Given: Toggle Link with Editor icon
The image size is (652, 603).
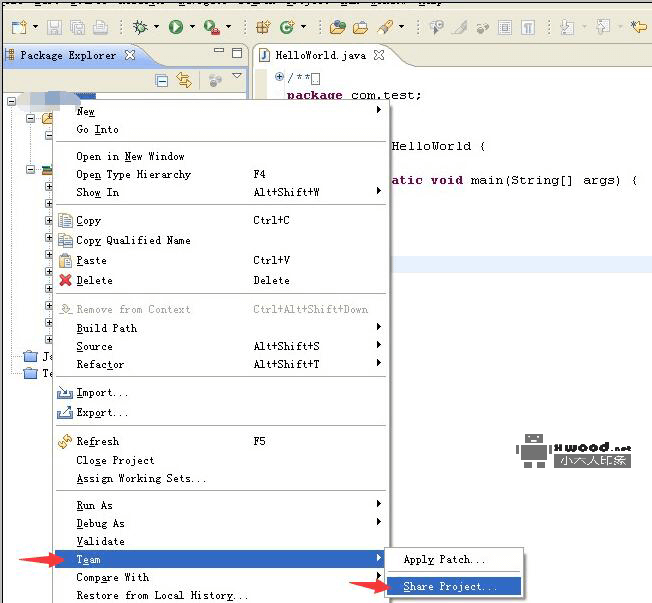Looking at the screenshot, I should click(184, 80).
